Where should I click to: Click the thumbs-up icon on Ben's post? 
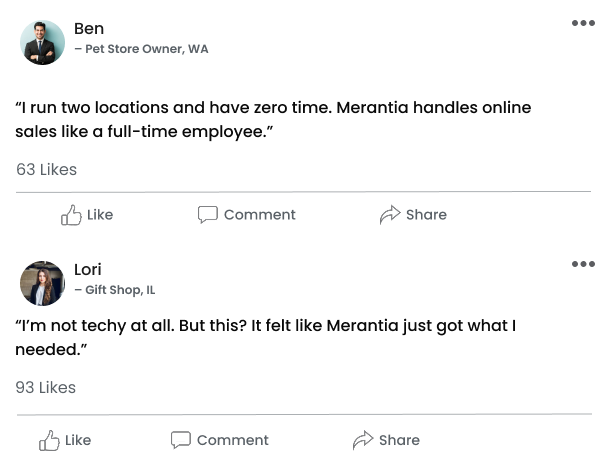pyautogui.click(x=71, y=215)
